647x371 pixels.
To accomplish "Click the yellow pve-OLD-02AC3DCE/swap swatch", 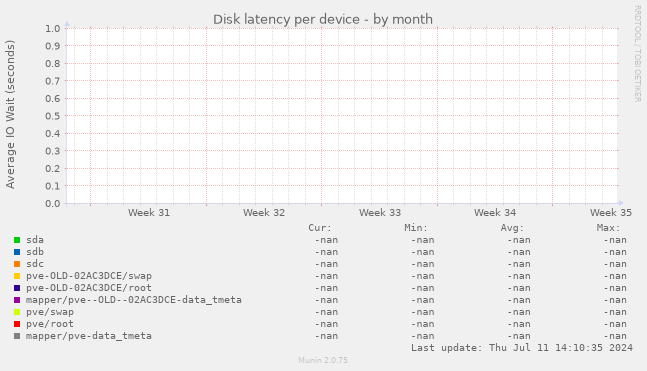I will click(17, 276).
